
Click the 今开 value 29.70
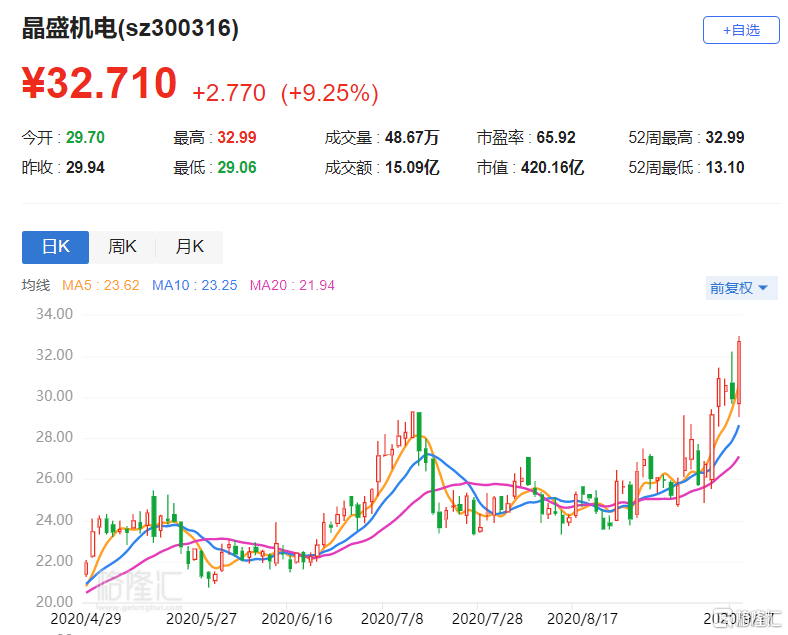[85, 137]
